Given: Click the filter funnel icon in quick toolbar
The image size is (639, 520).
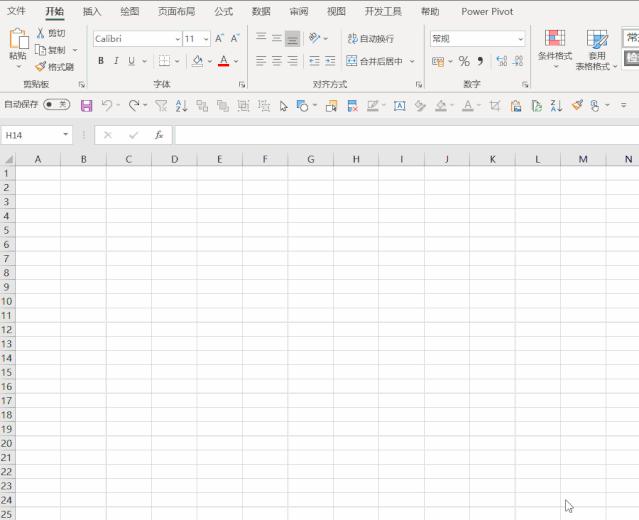Looking at the screenshot, I should click(x=161, y=106).
